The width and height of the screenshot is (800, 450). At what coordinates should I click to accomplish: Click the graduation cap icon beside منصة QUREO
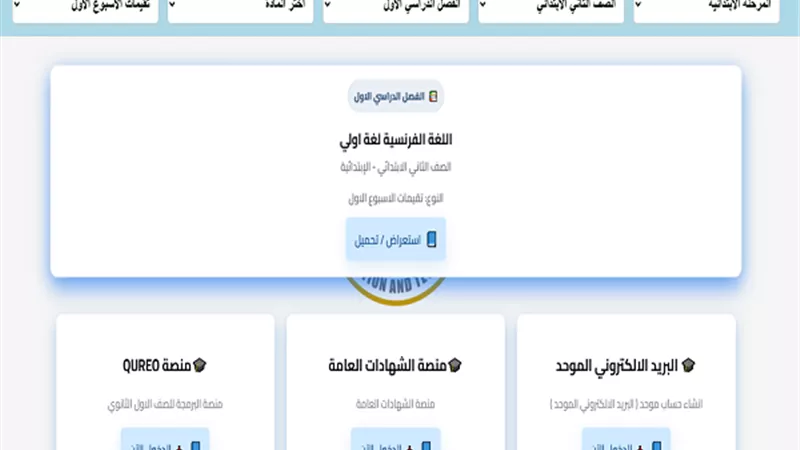point(199,365)
